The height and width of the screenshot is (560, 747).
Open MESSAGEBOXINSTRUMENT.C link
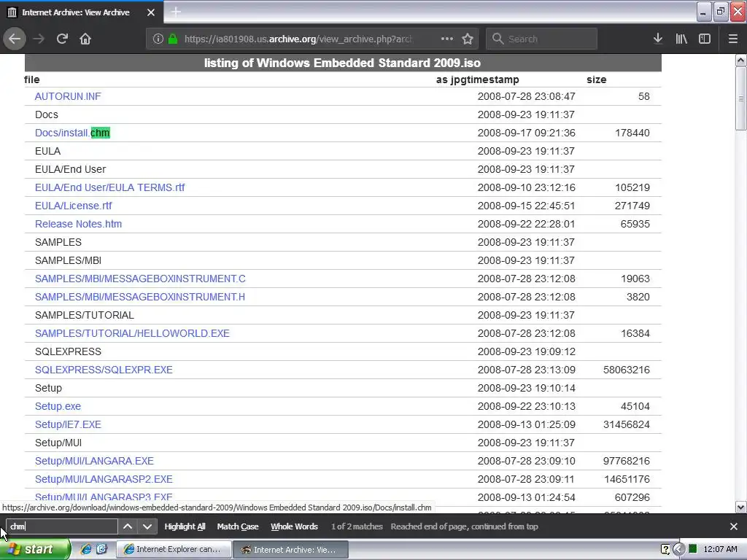140,279
